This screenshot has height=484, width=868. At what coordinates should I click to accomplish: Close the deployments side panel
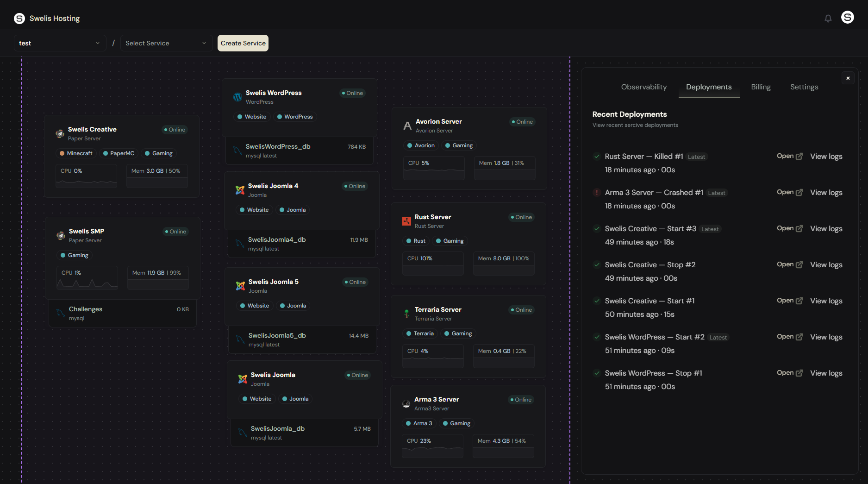coord(848,78)
